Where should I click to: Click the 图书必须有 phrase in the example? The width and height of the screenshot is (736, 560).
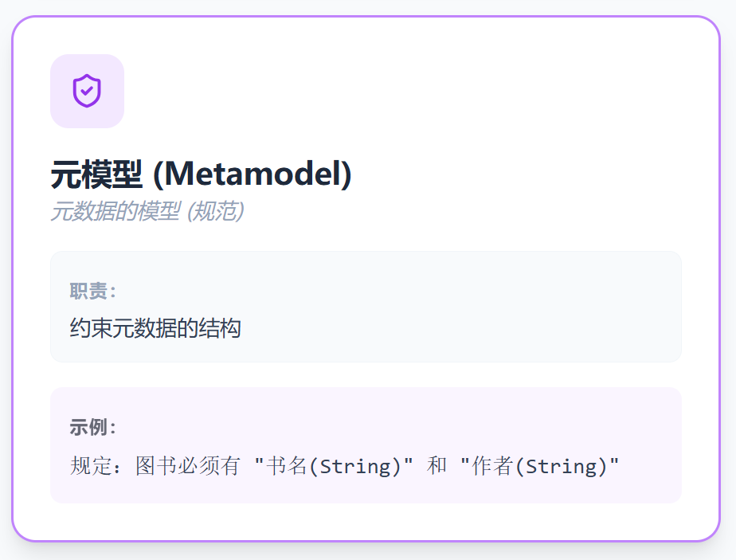[x=188, y=466]
